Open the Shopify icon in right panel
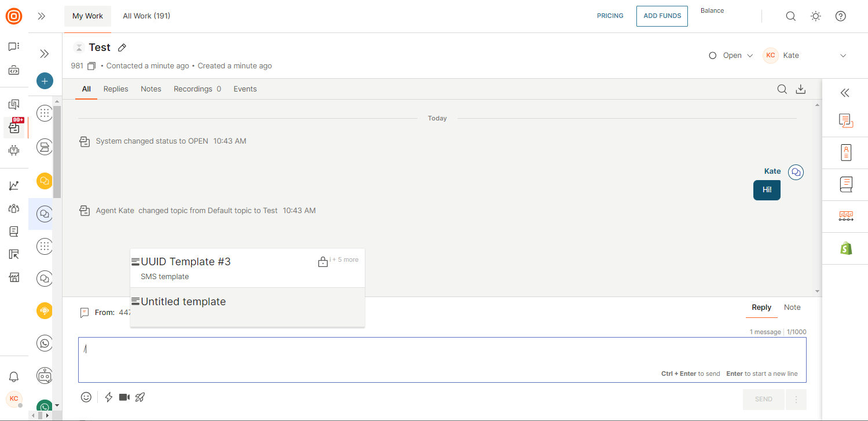This screenshot has width=868, height=421. coord(845,248)
